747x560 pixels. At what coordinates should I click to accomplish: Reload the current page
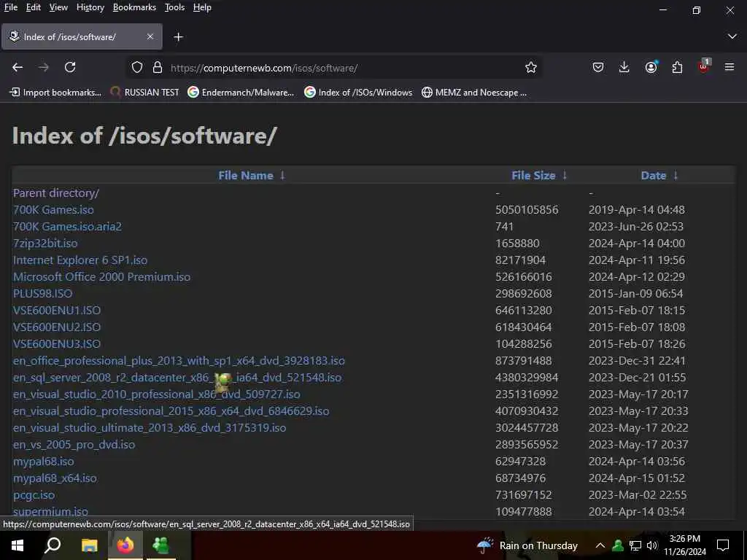click(x=70, y=68)
